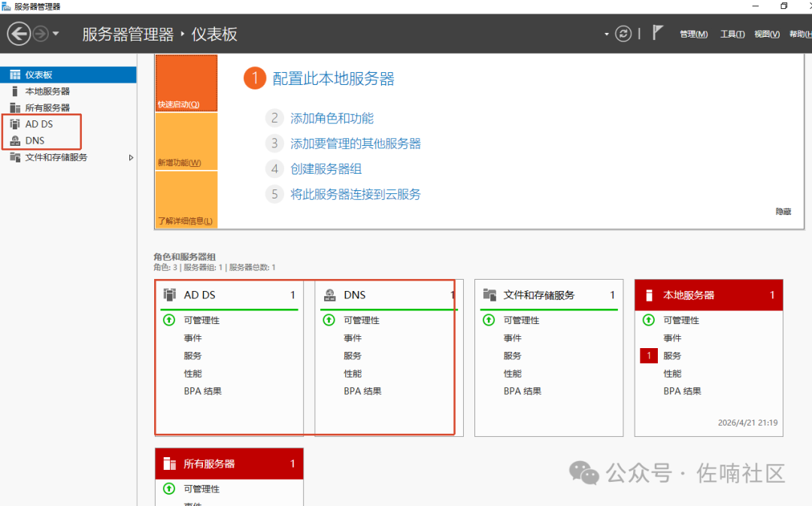Viewport: 812px width, 506px height.
Task: Open the AD DS tile title
Action: (x=199, y=295)
